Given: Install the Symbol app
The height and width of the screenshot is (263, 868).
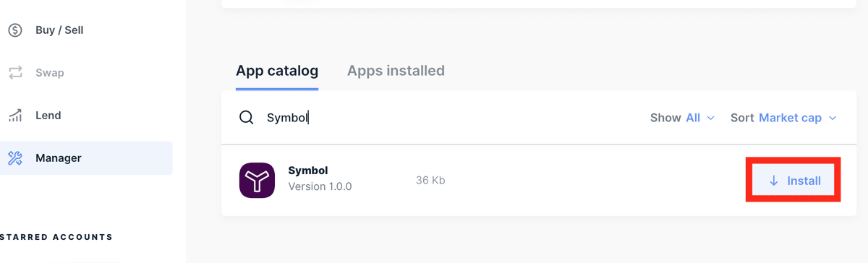Looking at the screenshot, I should click(793, 181).
